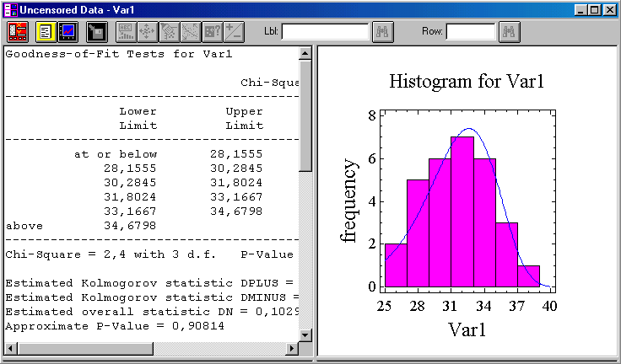Click the brush/spray points toolbar icon
The image size is (621, 364).
[169, 32]
